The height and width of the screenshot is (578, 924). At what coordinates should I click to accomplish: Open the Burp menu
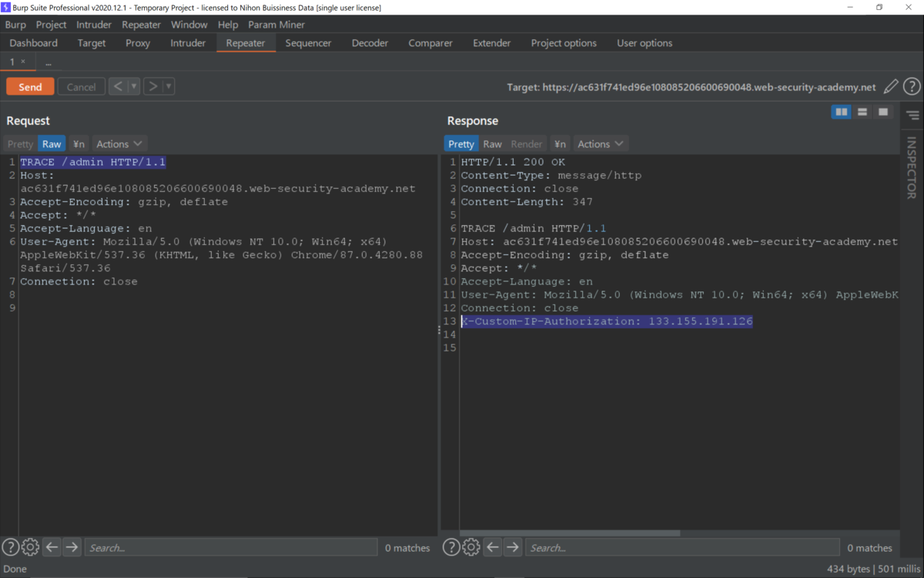click(x=15, y=25)
